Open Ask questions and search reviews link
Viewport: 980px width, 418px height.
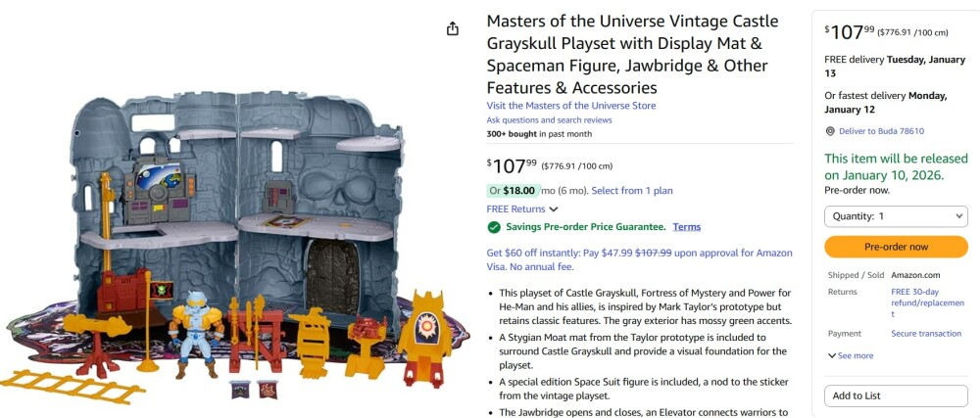click(550, 119)
